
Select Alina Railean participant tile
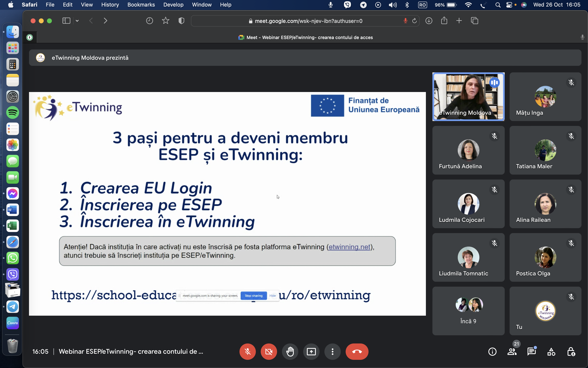545,204
